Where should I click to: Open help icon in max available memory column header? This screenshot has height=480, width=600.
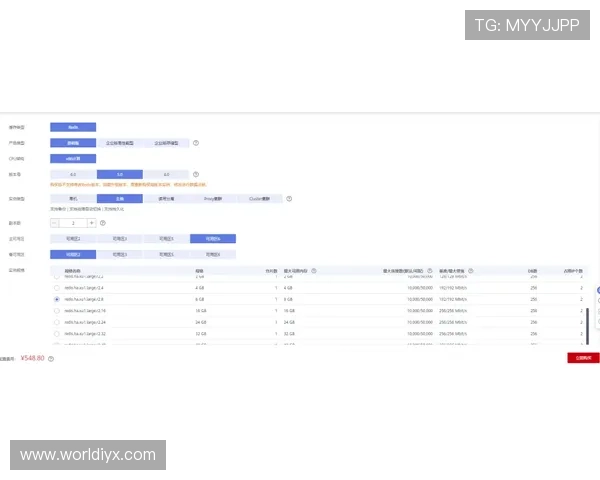314,271
